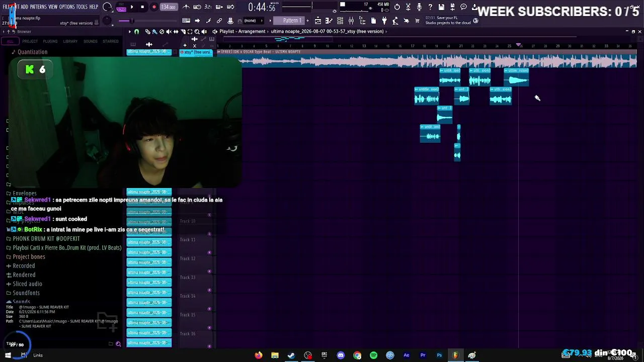This screenshot has height=362, width=644.
Task: Click the microphone audio recording icon
Action: pos(419,7)
